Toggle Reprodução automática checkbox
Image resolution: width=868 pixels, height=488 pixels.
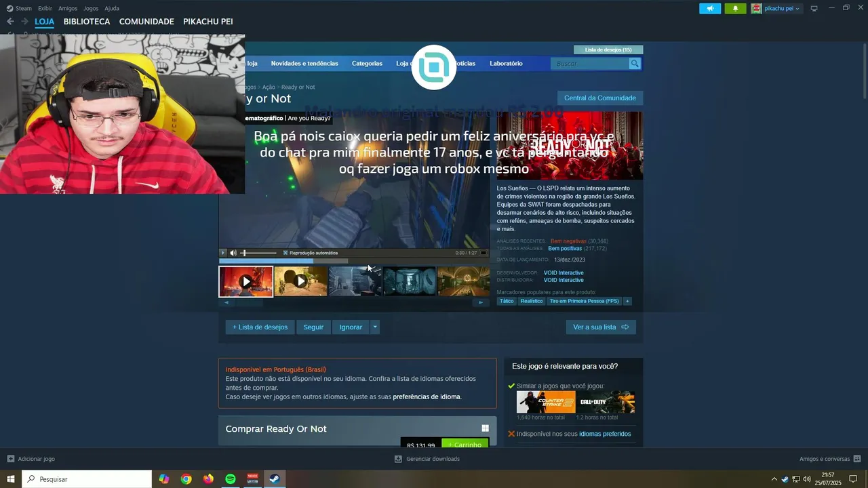285,253
